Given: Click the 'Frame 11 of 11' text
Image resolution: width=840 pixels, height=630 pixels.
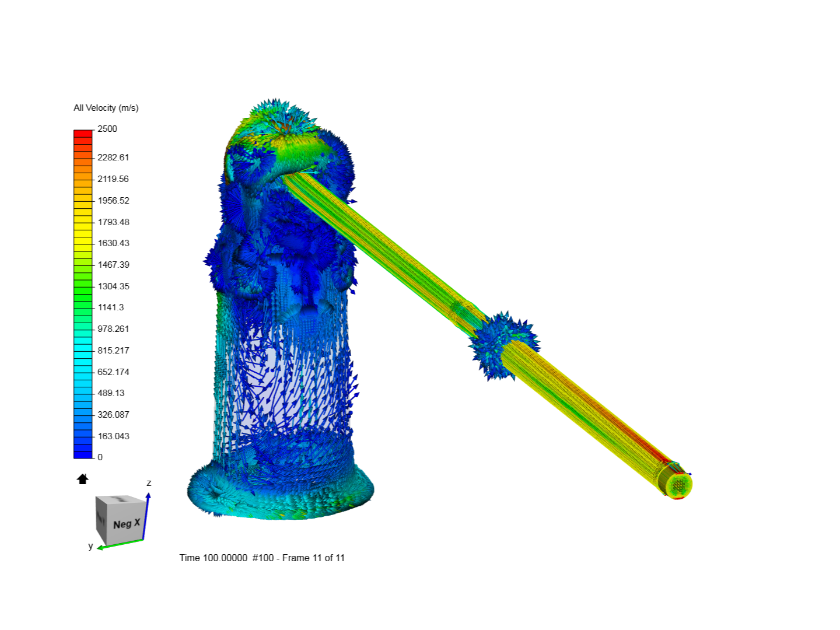Looking at the screenshot, I should click(x=313, y=558).
